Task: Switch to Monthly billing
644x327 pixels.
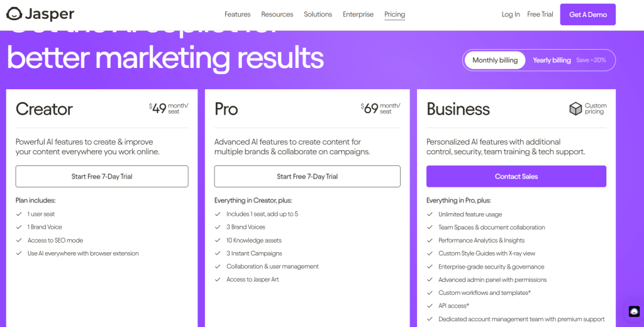Action: click(x=495, y=60)
